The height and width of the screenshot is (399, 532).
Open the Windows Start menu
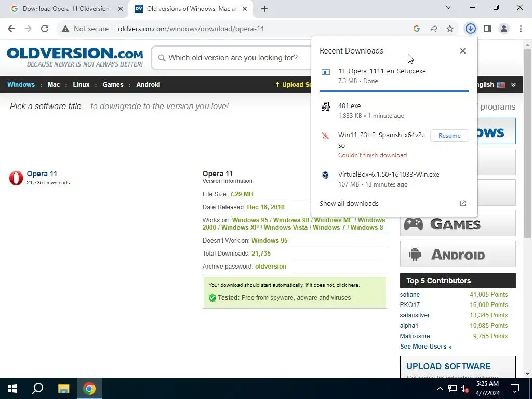(x=12, y=389)
